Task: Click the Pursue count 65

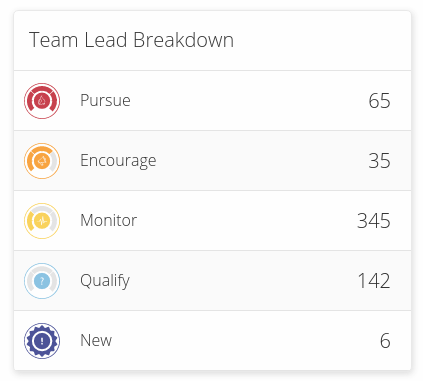Action: tap(379, 101)
